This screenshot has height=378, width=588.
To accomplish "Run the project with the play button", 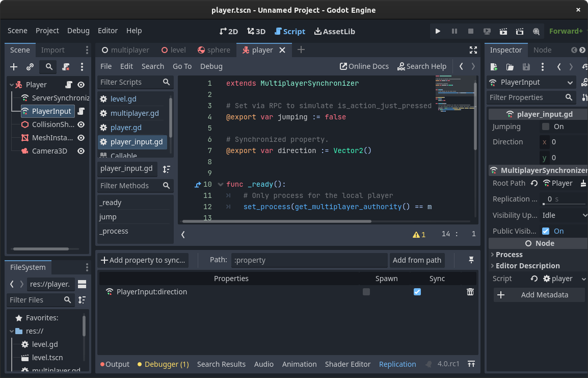I will coord(438,31).
